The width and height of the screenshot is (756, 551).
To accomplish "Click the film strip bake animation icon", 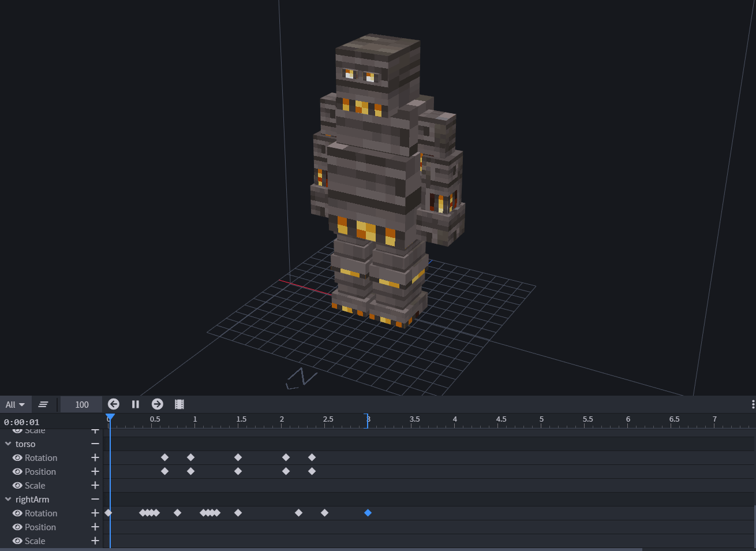I will point(179,404).
